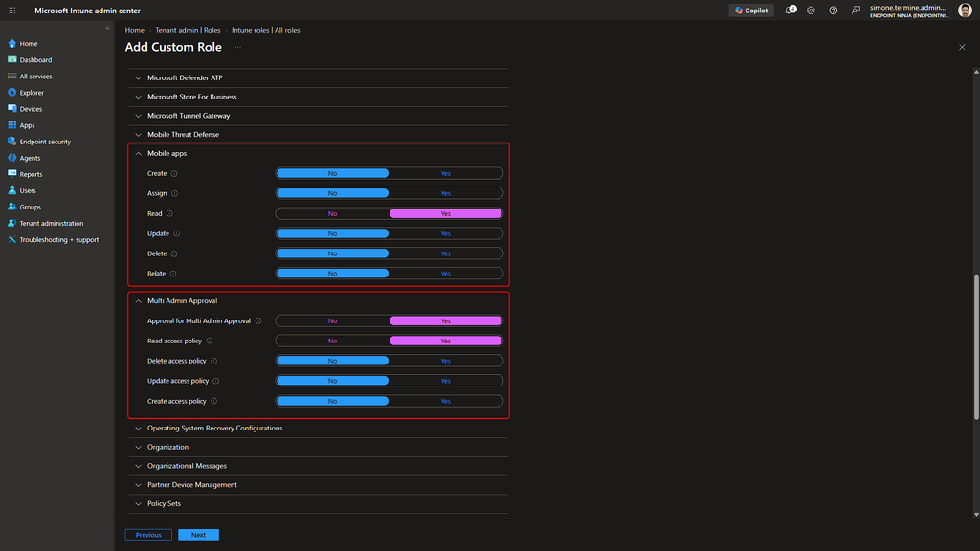Open the feedback icon in header

pyautogui.click(x=856, y=11)
